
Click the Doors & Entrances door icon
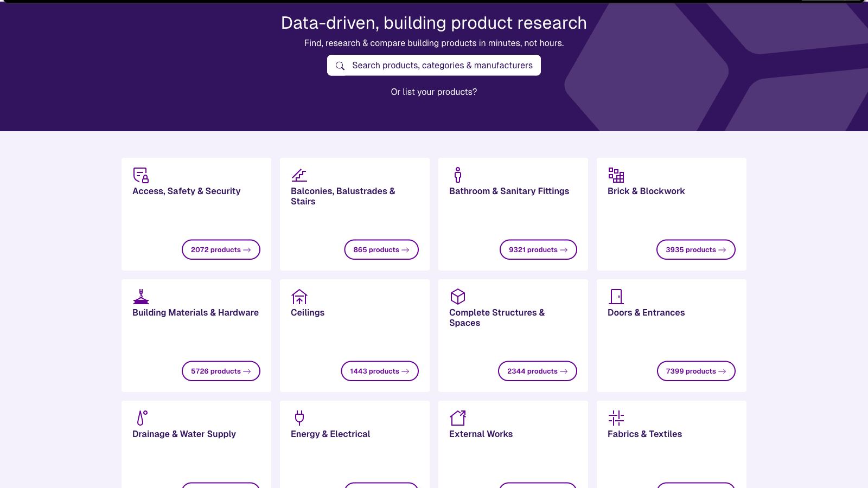616,297
